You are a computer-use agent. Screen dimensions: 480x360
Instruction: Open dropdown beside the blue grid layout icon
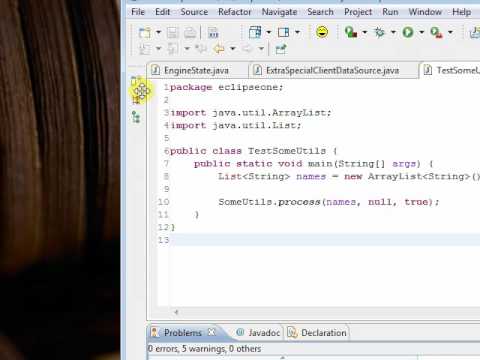tap(269, 32)
